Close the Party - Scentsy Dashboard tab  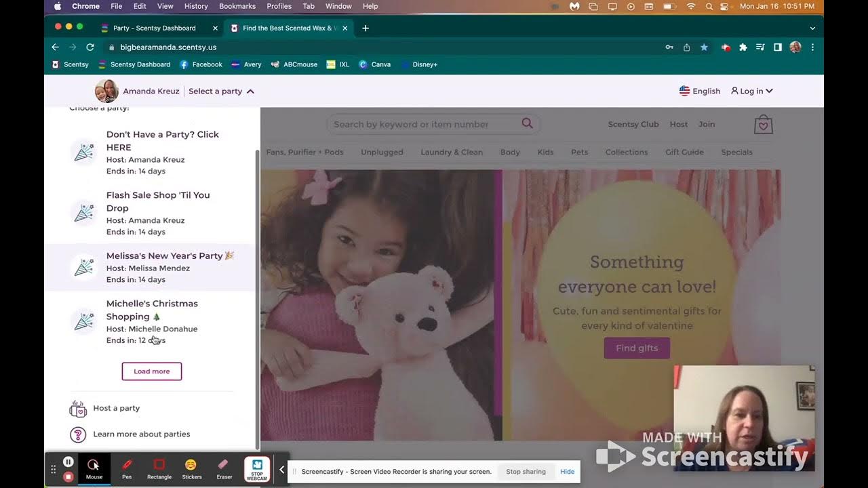click(215, 28)
